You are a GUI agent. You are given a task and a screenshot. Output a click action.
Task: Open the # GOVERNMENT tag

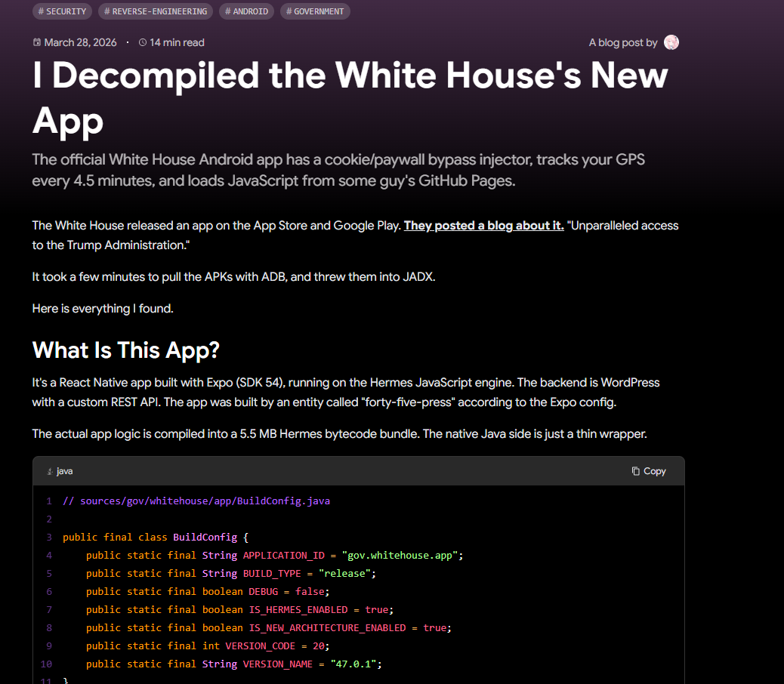click(315, 11)
